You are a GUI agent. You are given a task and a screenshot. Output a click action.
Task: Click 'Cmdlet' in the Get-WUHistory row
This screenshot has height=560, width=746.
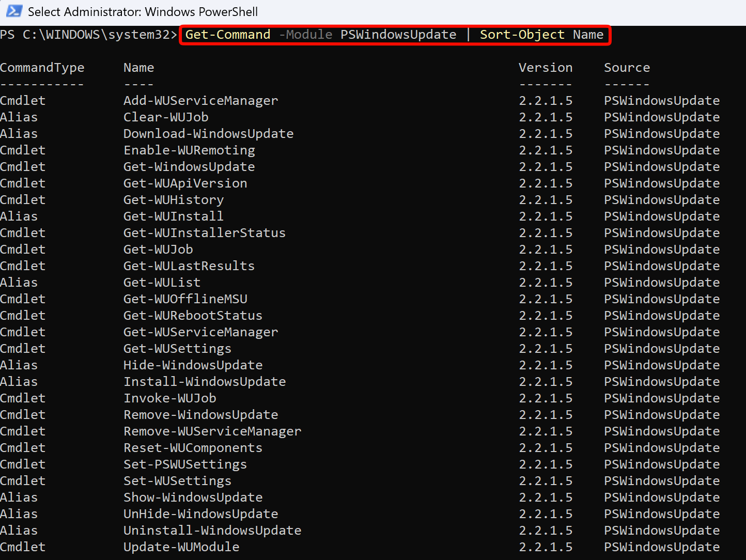23,200
